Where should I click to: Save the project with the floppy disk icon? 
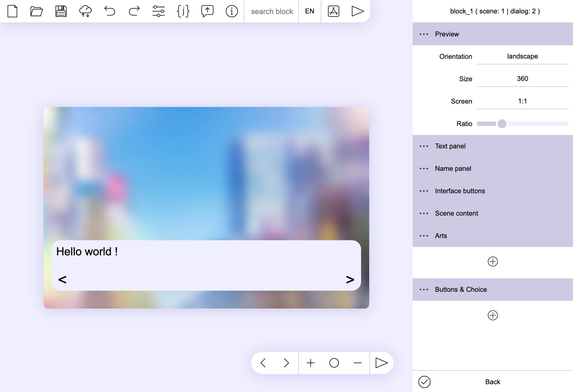point(61,11)
